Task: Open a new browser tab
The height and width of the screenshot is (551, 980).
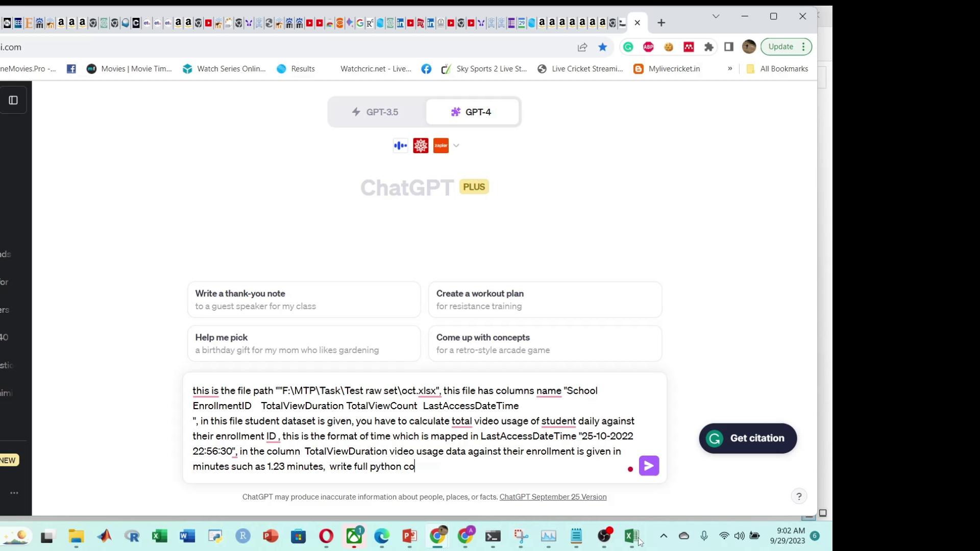Action: (x=661, y=23)
